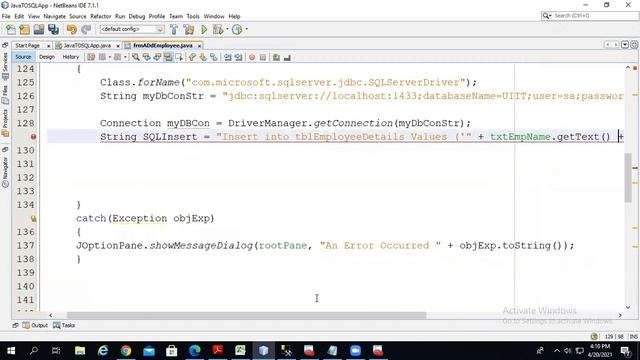
Task: Open the Output window button
Action: click(x=35, y=325)
